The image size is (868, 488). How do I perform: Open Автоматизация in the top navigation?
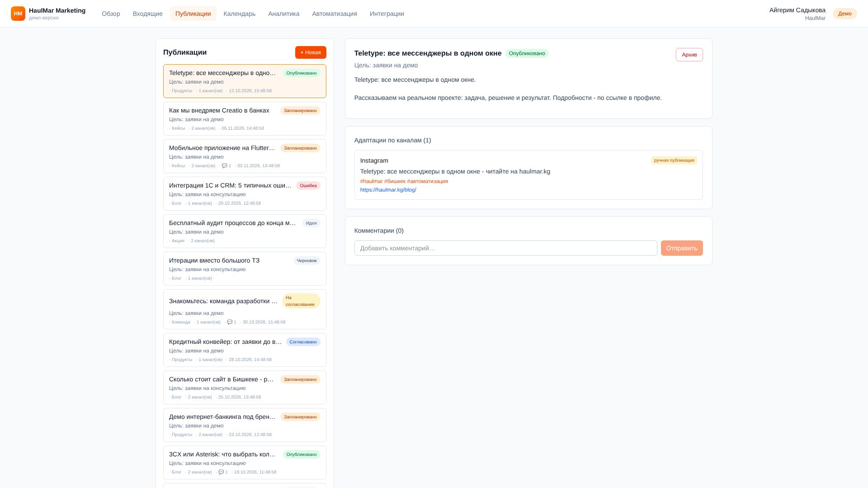335,14
